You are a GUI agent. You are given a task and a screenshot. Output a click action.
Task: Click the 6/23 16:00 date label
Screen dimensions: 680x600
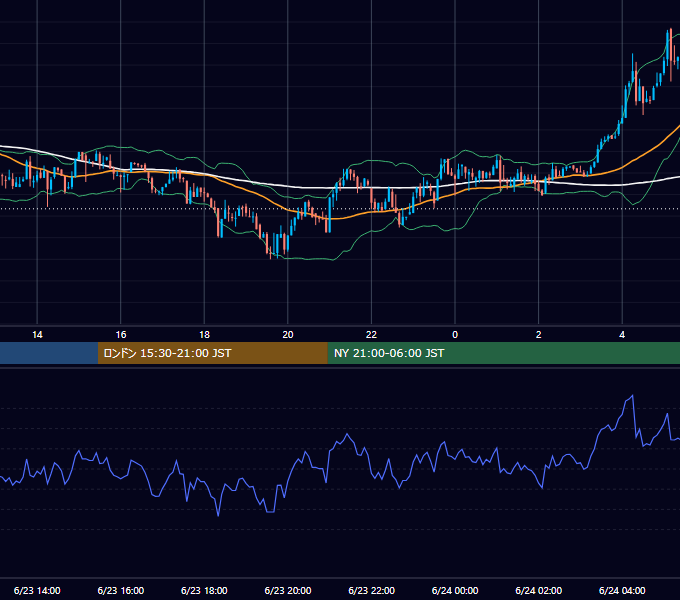coord(121,590)
